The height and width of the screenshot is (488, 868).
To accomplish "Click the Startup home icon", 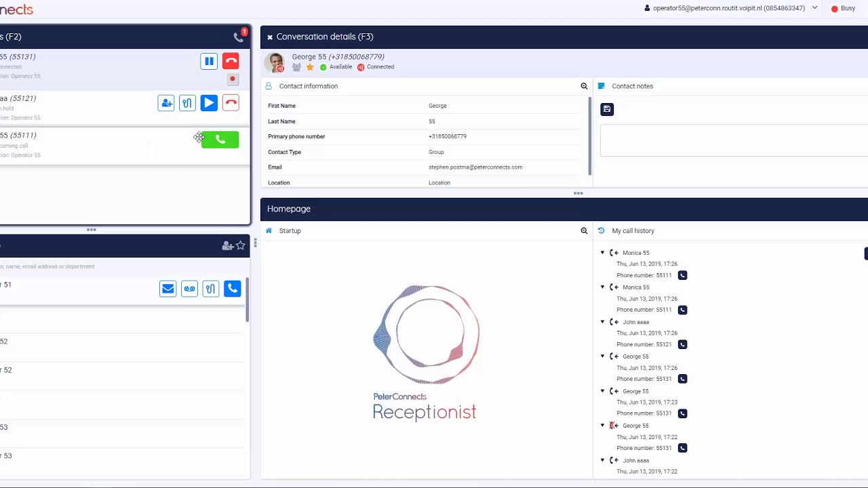I will tap(269, 231).
